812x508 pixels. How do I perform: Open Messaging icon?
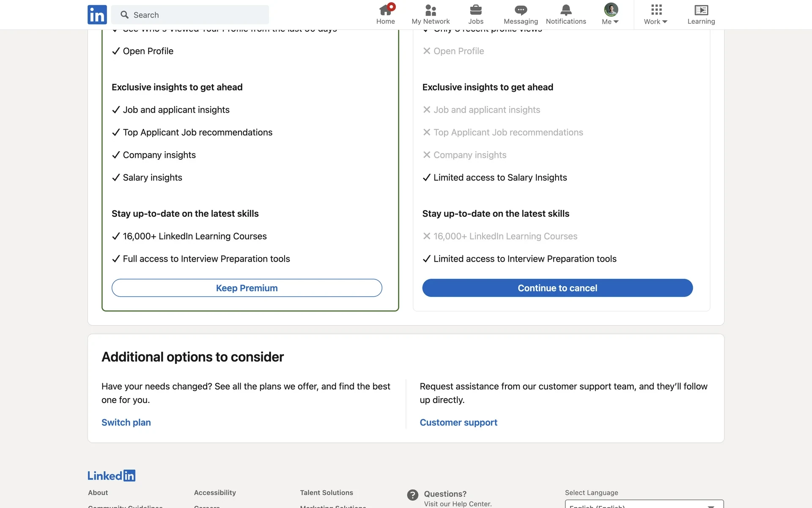pyautogui.click(x=521, y=15)
